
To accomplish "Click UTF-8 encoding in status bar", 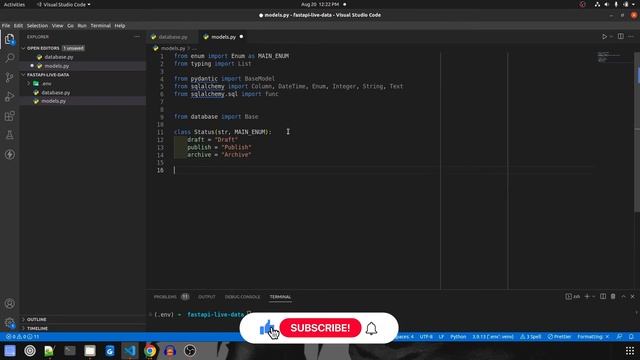I will 426,337.
